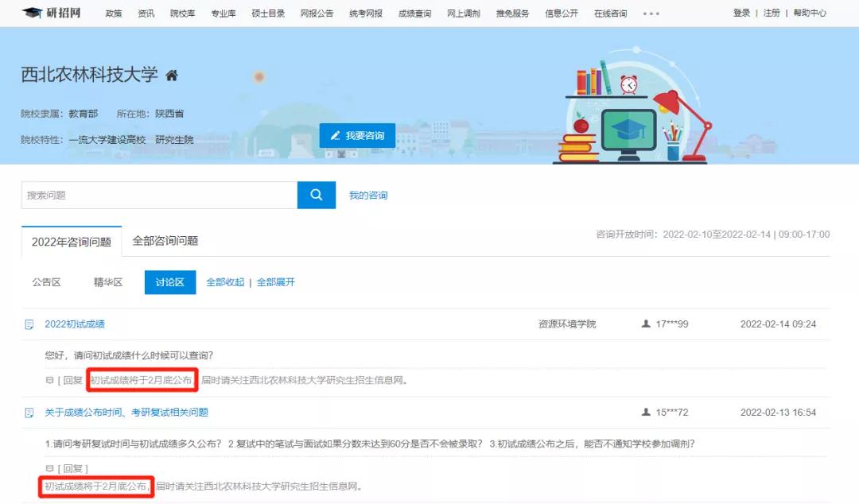859x504 pixels.
Task: Click the reply bubble icon before 回复
Action: tap(49, 380)
